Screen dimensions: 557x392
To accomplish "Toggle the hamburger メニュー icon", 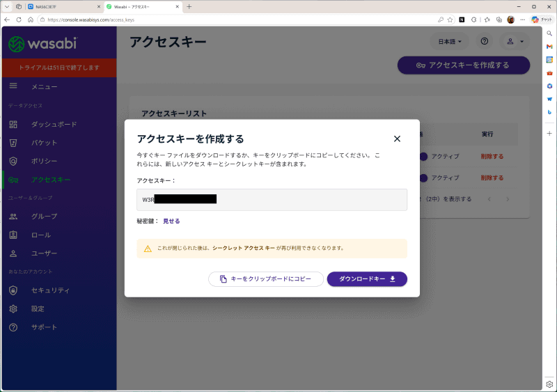I will 13,86.
